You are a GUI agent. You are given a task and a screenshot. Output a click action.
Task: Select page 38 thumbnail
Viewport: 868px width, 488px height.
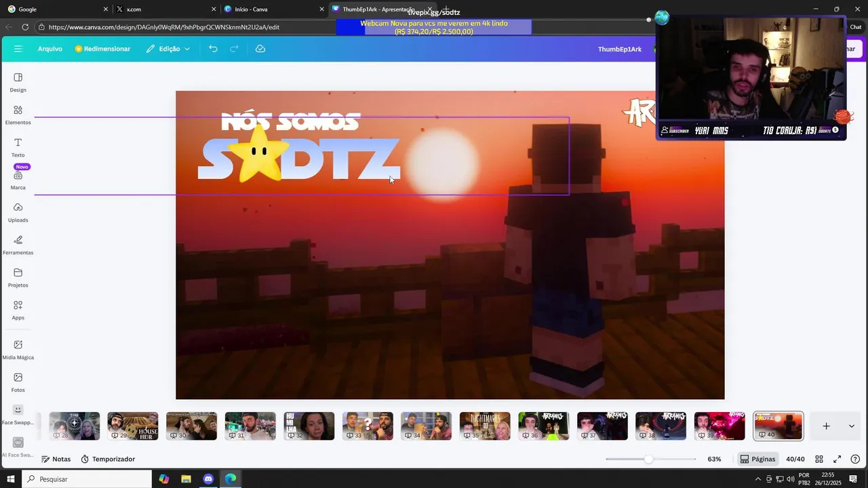click(x=661, y=426)
